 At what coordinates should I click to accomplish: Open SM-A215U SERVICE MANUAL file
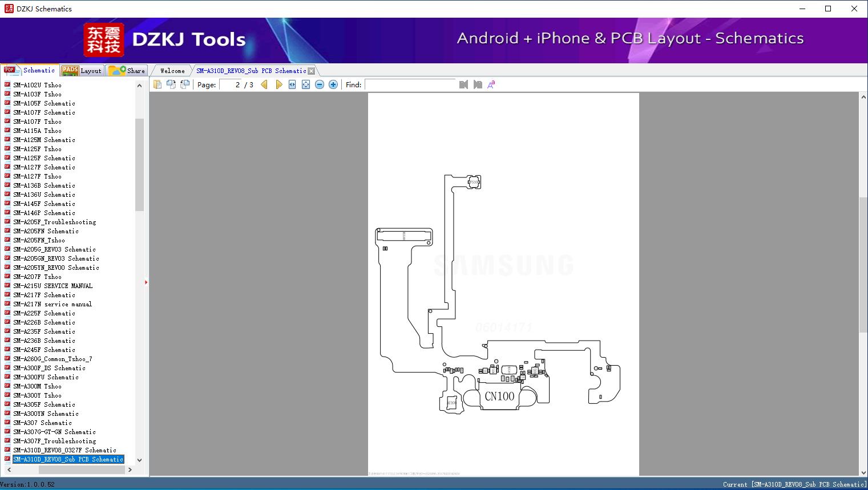(53, 286)
